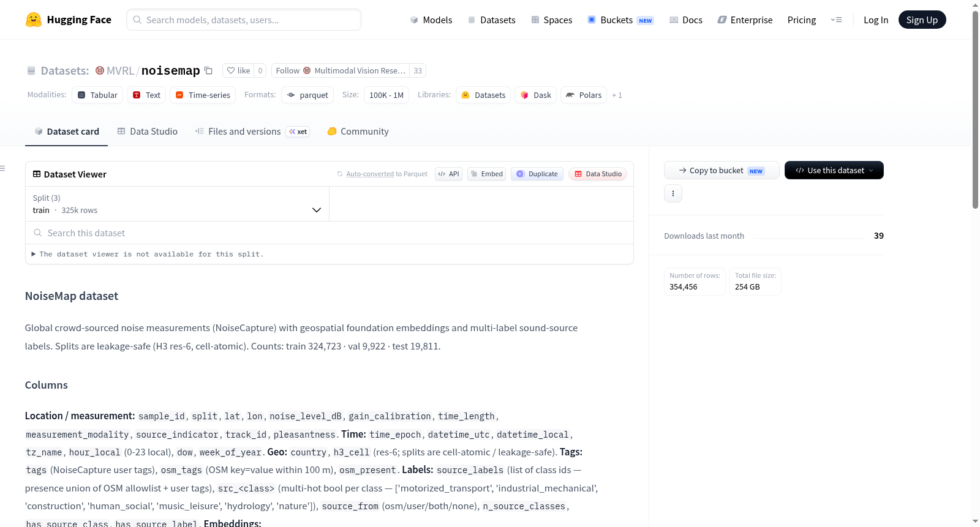This screenshot has width=980, height=527.
Task: Switch to the Dataset card tab
Action: click(x=66, y=131)
